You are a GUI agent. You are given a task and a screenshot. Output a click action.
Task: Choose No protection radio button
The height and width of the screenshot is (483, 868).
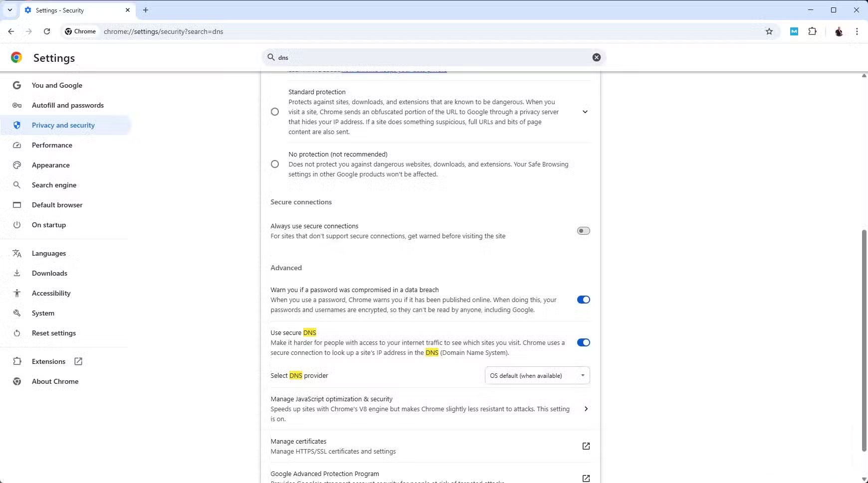click(275, 164)
